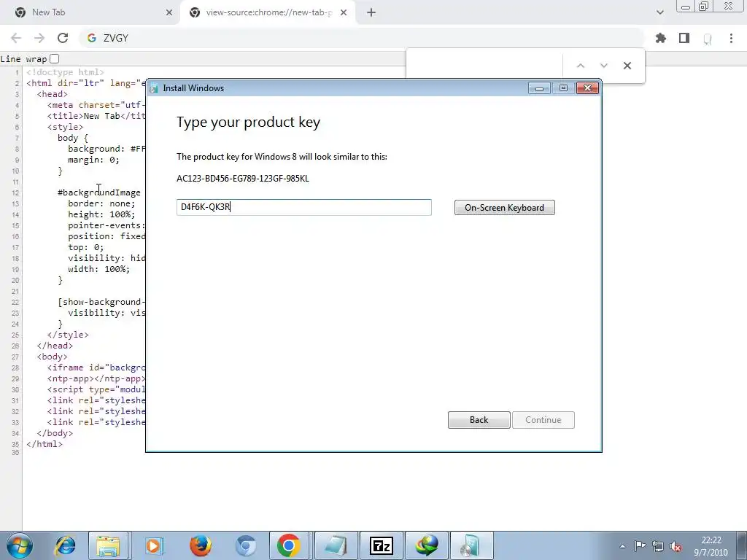Close the view-source tab

(x=344, y=12)
